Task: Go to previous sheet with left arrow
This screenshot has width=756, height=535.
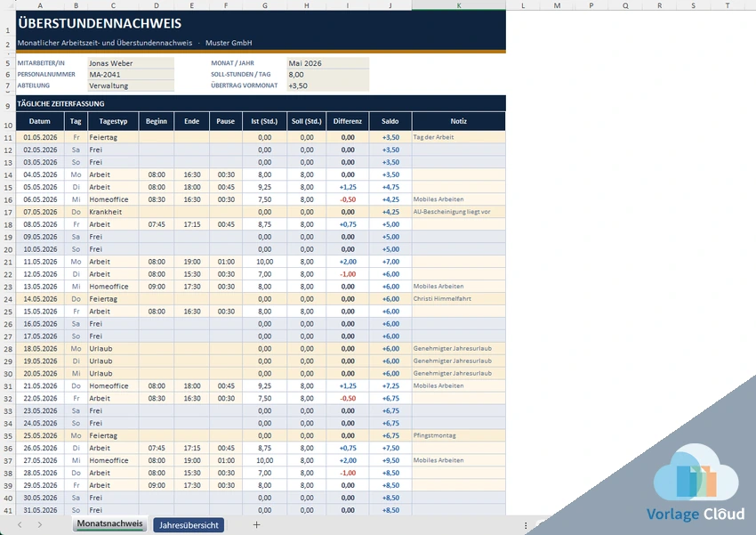Action: [20, 525]
